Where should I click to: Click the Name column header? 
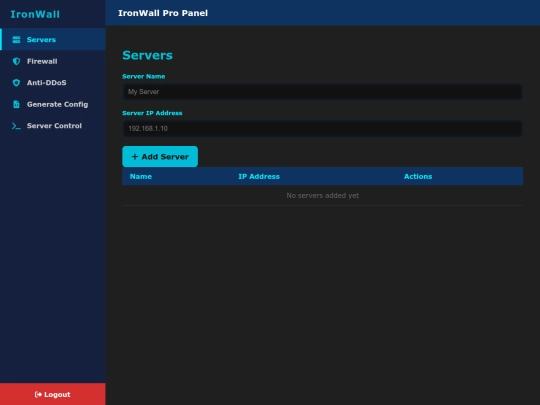coord(141,176)
